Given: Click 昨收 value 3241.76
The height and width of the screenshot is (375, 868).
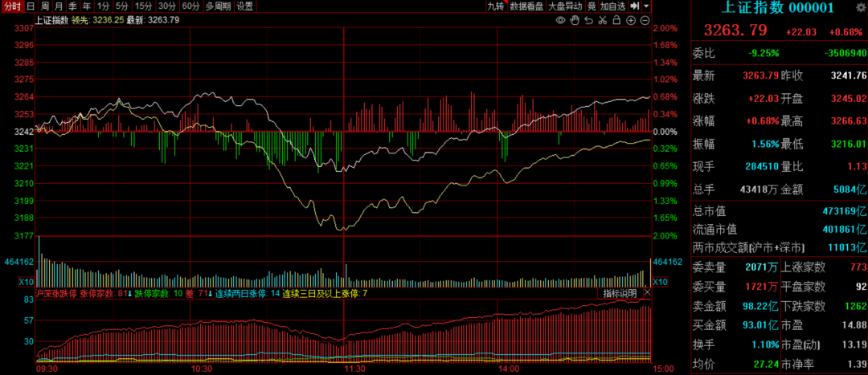Looking at the screenshot, I should pos(850,75).
